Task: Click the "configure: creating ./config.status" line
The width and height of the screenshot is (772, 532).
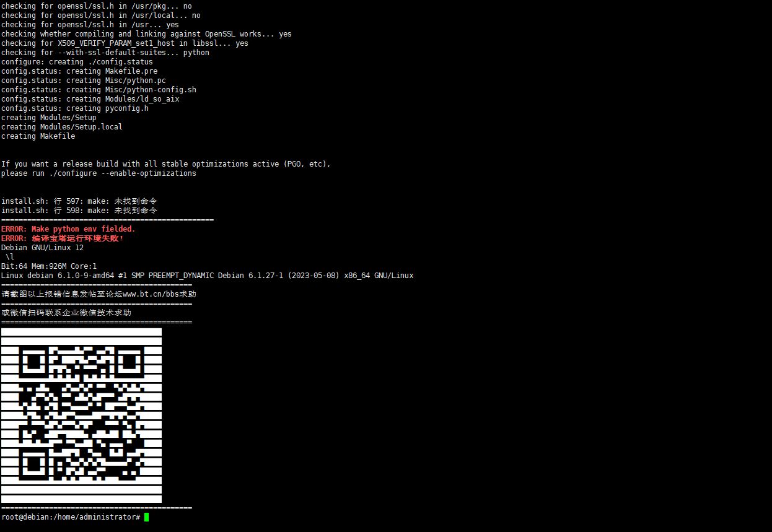Action: [x=77, y=62]
